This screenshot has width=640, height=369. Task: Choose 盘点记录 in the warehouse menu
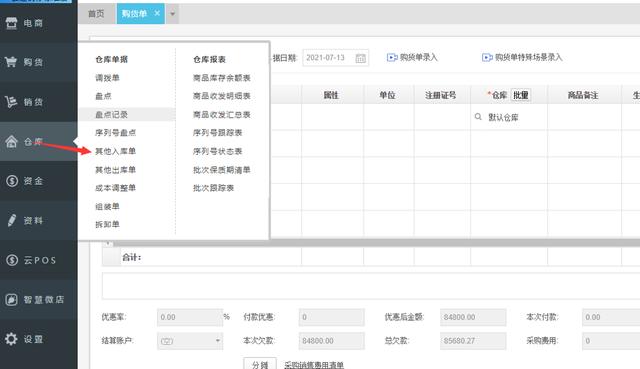pos(111,115)
